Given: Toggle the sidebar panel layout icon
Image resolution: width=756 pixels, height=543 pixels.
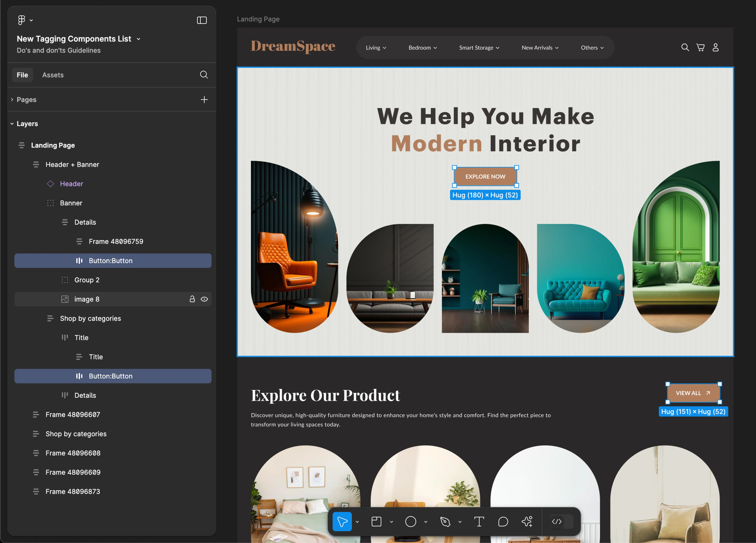Looking at the screenshot, I should point(202,20).
